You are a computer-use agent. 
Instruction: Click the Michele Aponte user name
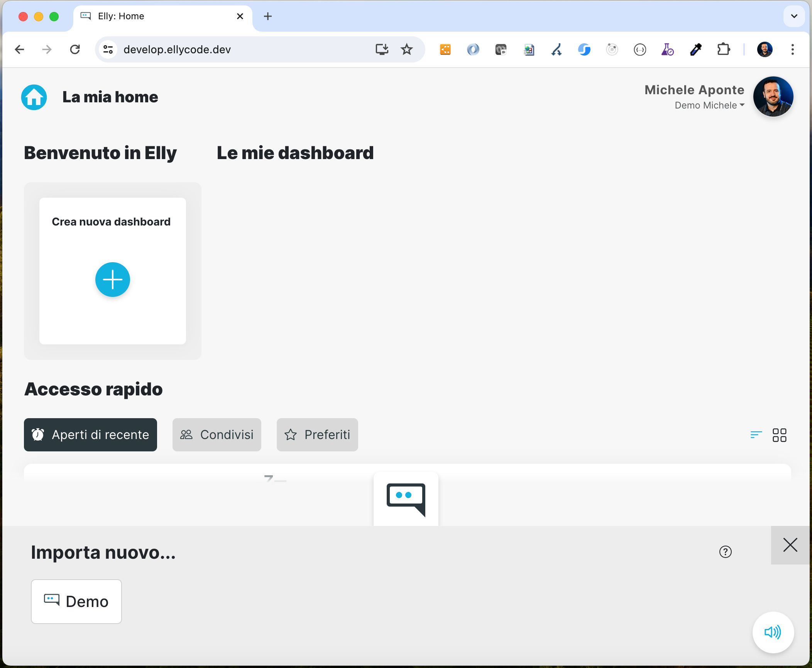(x=694, y=90)
